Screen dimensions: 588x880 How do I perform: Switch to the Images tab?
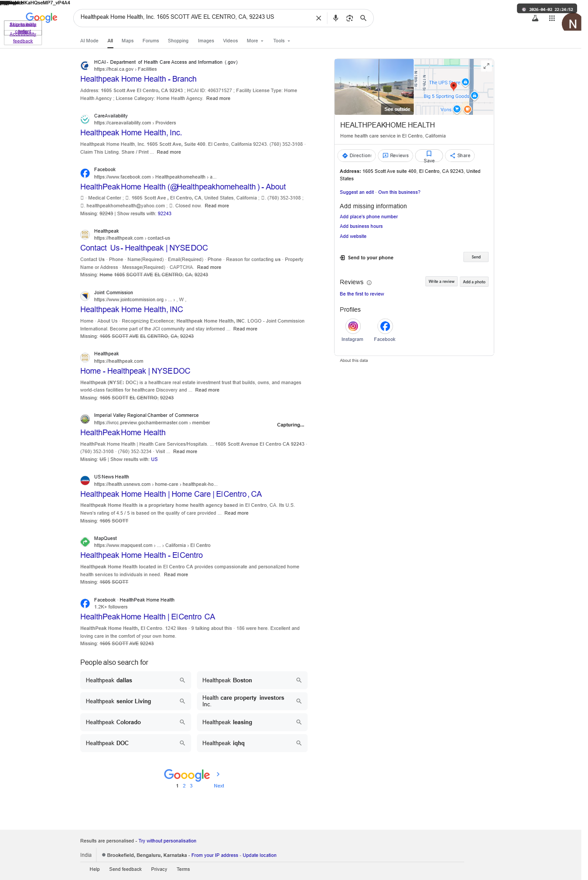206,41
